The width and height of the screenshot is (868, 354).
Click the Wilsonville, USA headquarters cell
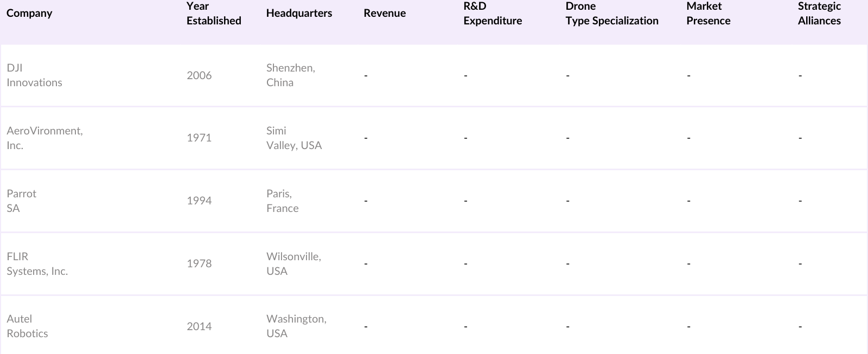click(x=293, y=264)
